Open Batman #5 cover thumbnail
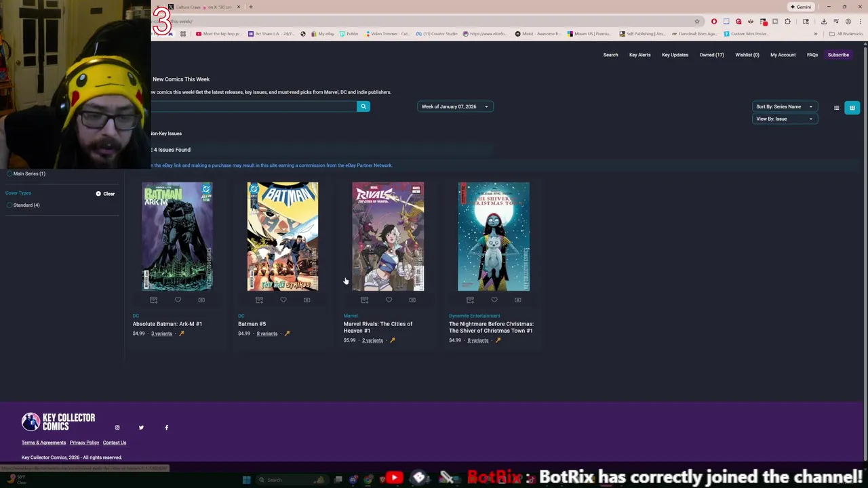The height and width of the screenshot is (488, 868). click(x=283, y=237)
